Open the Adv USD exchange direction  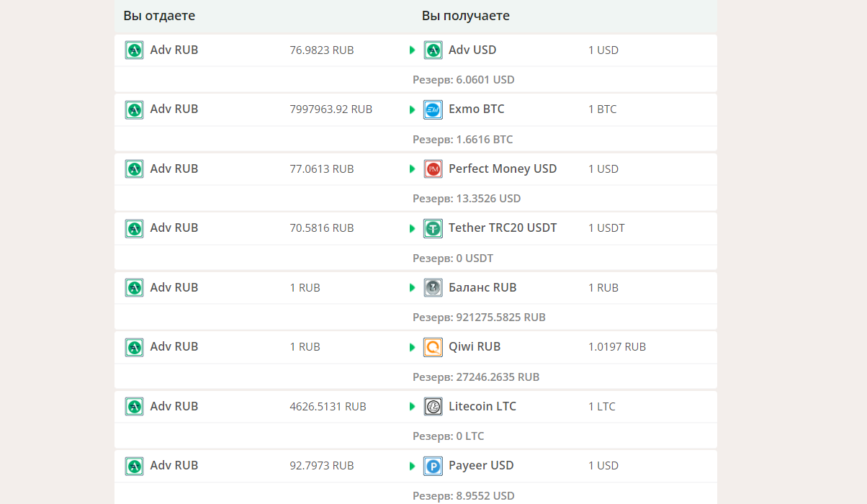click(x=415, y=63)
